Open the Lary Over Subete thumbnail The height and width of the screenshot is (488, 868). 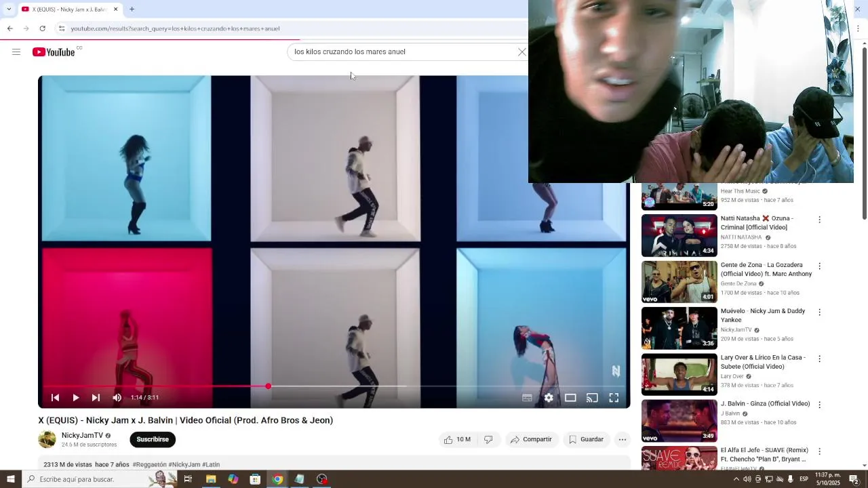coord(679,374)
